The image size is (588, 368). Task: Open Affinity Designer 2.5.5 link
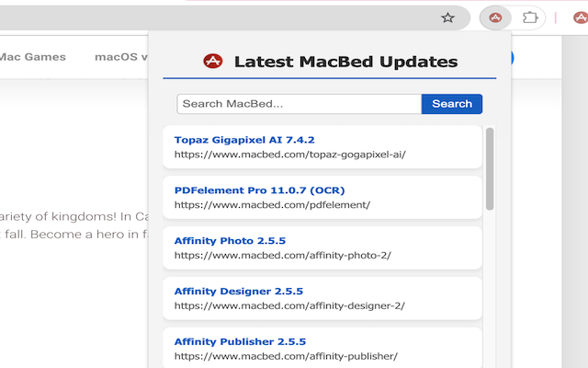(239, 291)
